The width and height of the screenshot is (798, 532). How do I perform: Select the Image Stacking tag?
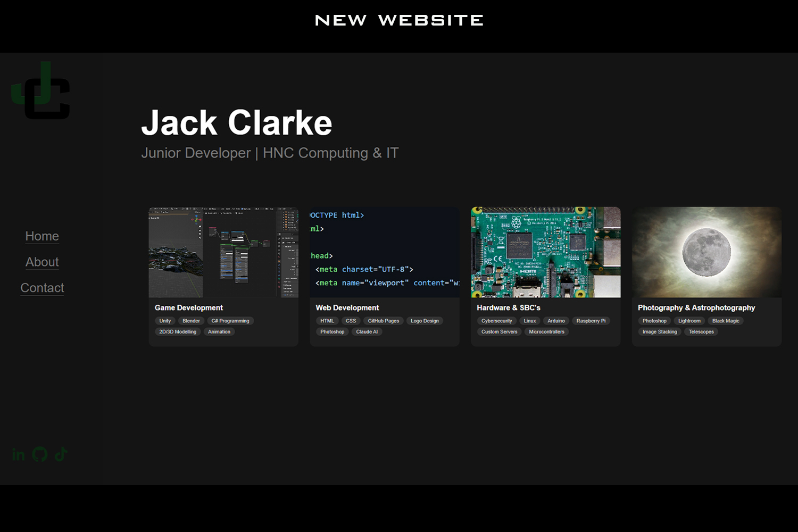tap(659, 331)
